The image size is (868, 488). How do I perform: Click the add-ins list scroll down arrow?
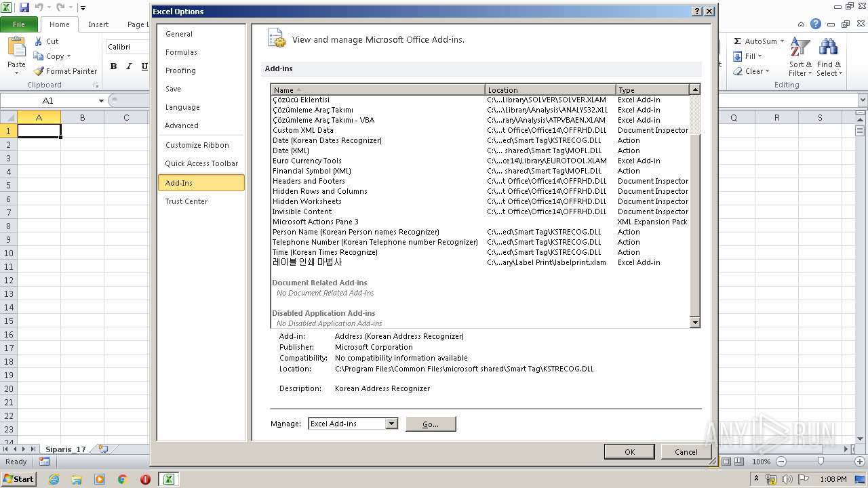(x=694, y=323)
